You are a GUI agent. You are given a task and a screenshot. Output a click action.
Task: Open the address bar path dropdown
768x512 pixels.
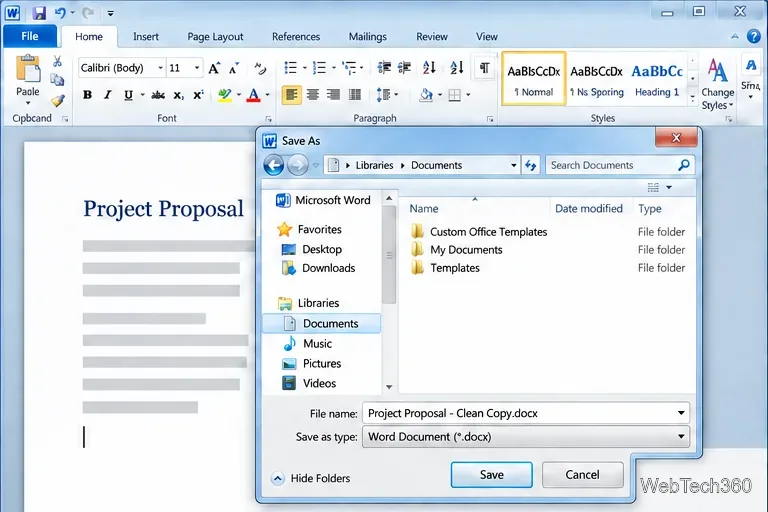(x=513, y=165)
